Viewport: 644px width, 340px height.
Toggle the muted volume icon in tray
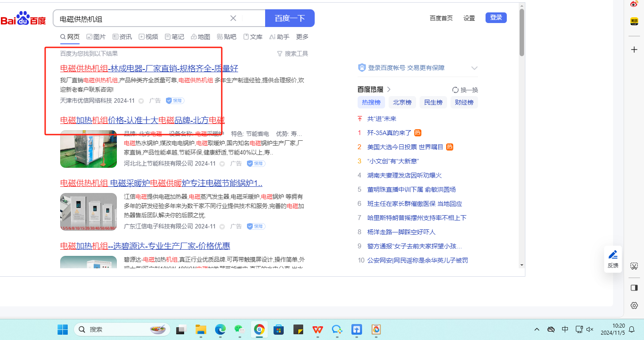tap(590, 329)
